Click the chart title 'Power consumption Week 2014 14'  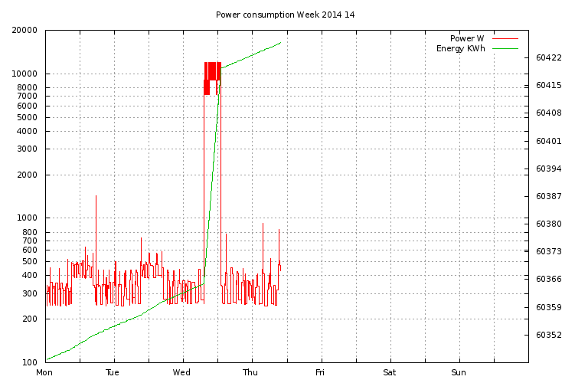285,15
